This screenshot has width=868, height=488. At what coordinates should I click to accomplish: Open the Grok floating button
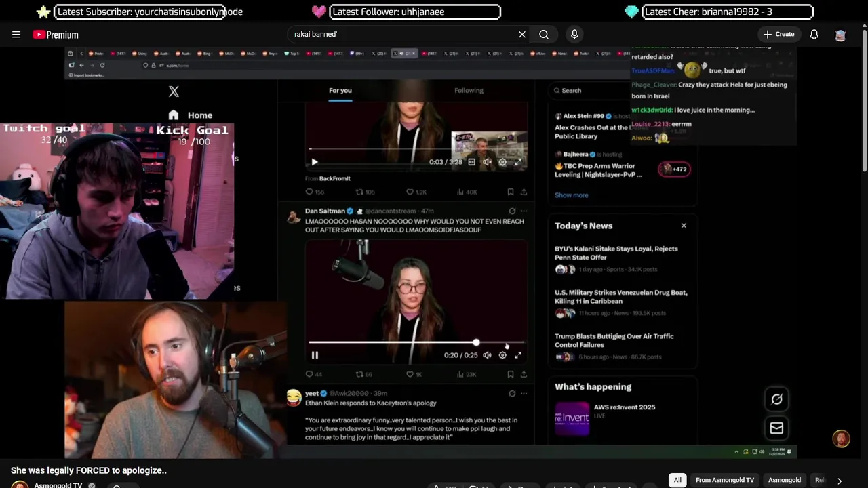point(776,399)
